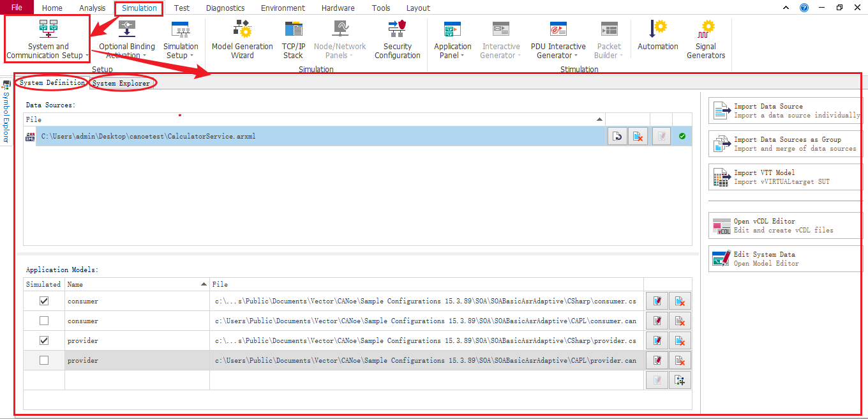Open Security Configuration
Image resolution: width=868 pixels, height=419 pixels.
[397, 40]
